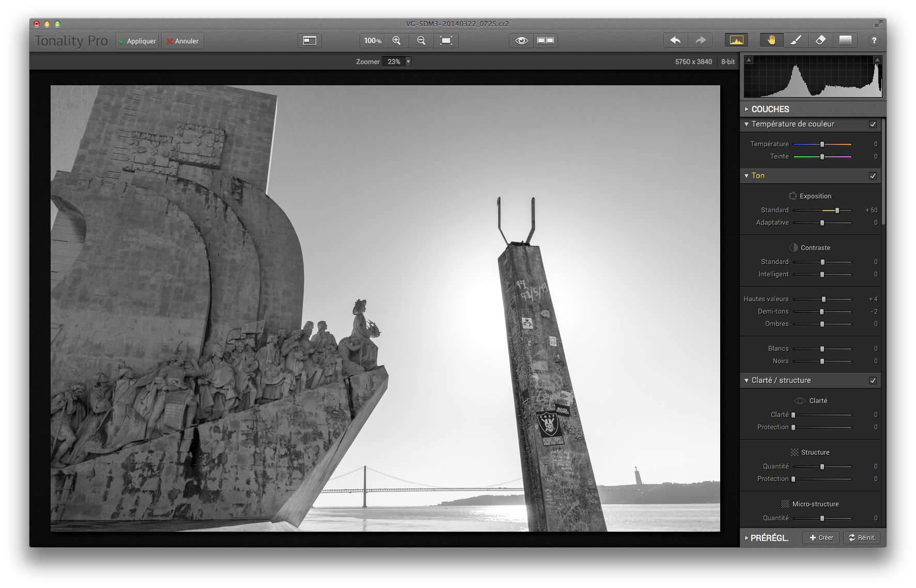Click the Créer preset button
This screenshot has width=916, height=588.
[821, 538]
